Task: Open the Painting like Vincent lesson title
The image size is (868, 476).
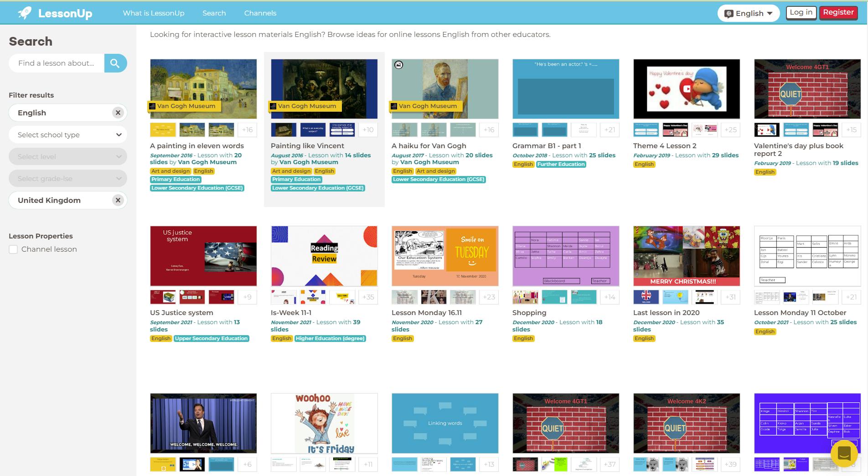Action: (x=307, y=146)
